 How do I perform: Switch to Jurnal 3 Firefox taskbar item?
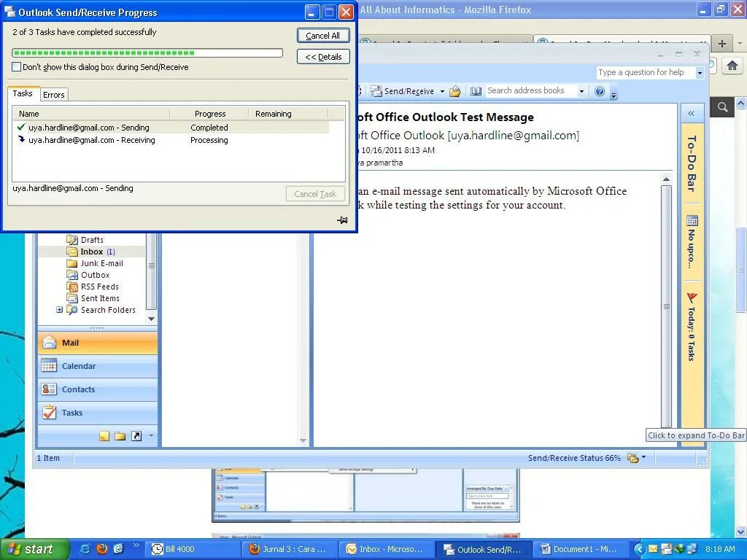tap(289, 549)
